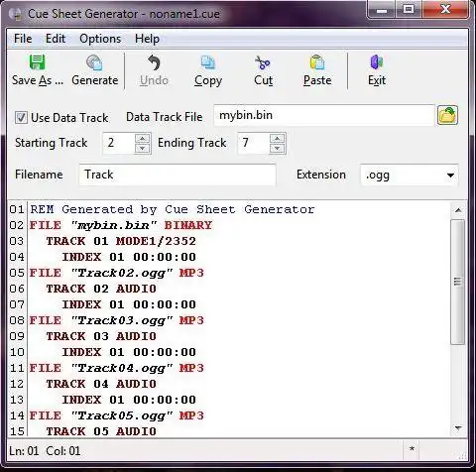Click the Generate disc icon
Image resolution: width=476 pixels, height=472 pixels.
click(94, 62)
